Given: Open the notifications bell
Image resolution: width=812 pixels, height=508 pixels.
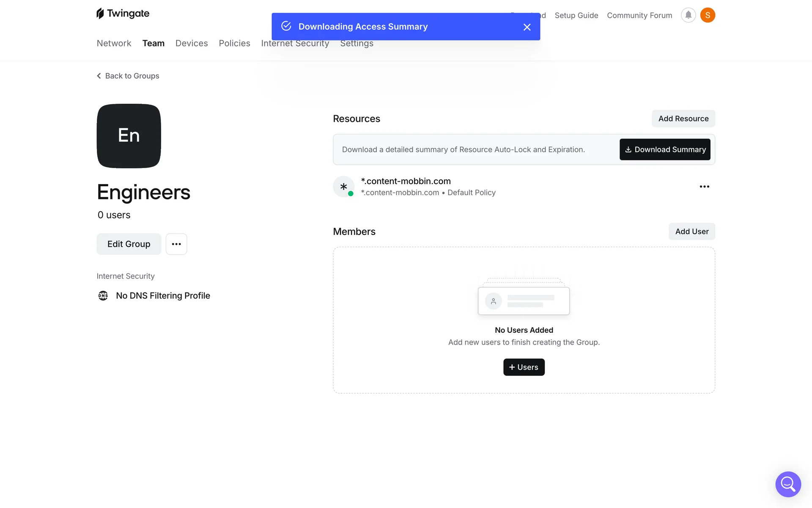Looking at the screenshot, I should 688,15.
